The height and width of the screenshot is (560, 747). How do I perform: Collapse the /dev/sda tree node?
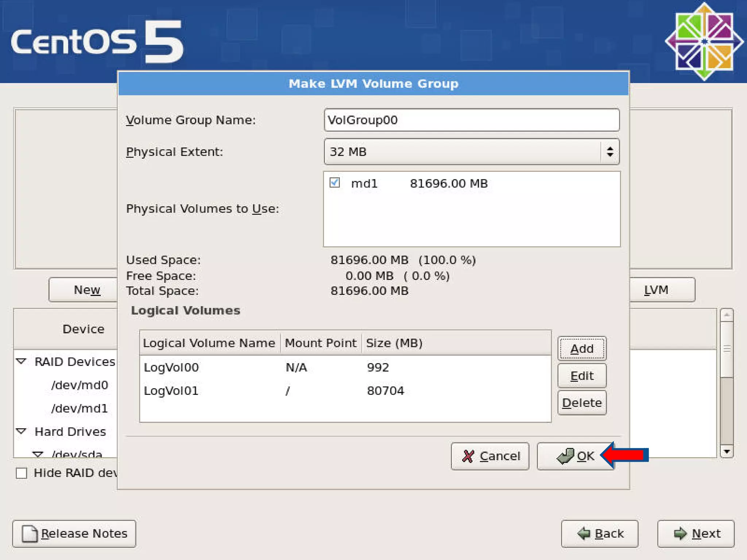(x=38, y=454)
